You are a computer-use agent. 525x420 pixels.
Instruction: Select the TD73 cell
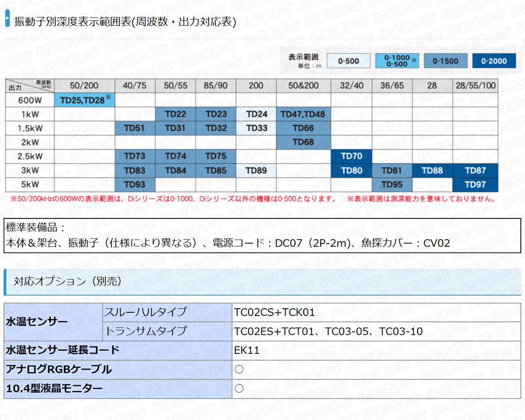135,156
